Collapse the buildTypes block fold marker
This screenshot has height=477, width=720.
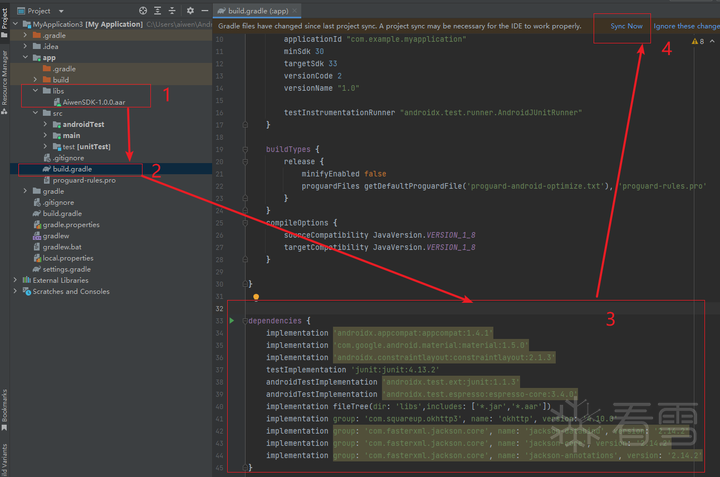tap(245, 149)
